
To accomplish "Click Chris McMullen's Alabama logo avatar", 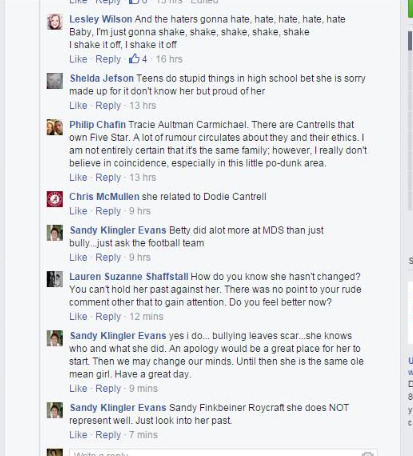I will click(x=55, y=199).
